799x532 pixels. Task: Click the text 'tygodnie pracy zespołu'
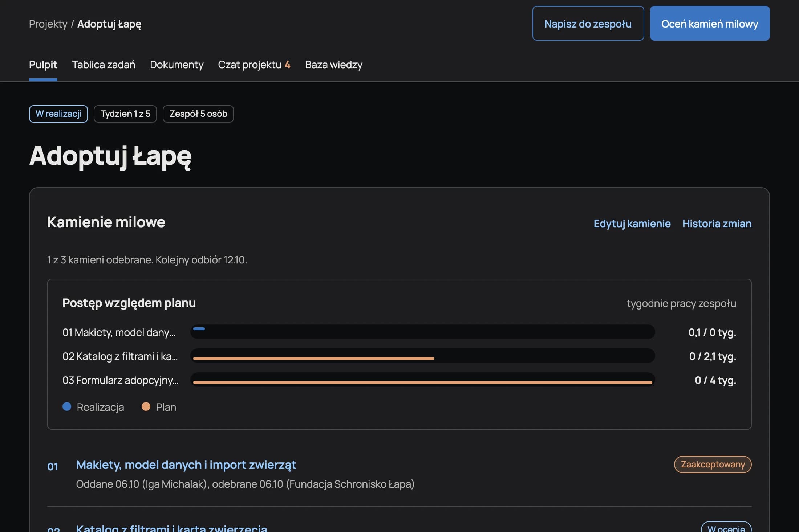point(681,303)
